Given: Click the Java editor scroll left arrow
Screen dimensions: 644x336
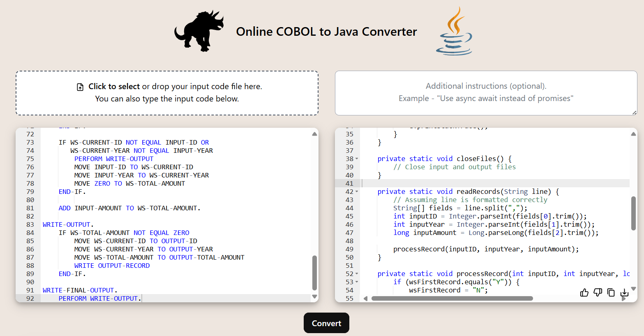Looking at the screenshot, I should [365, 299].
